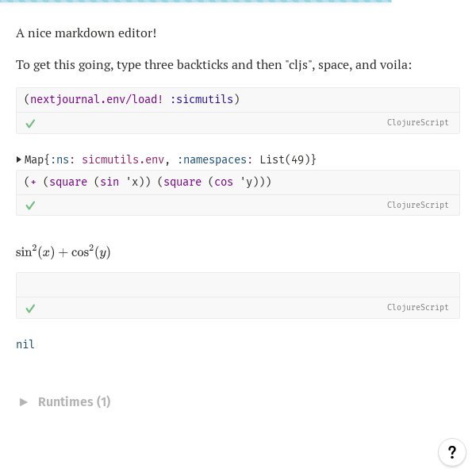Image resolution: width=476 pixels, height=476 pixels.
Task: Click the green checkmark under the square sin cell
Action: click(30, 205)
